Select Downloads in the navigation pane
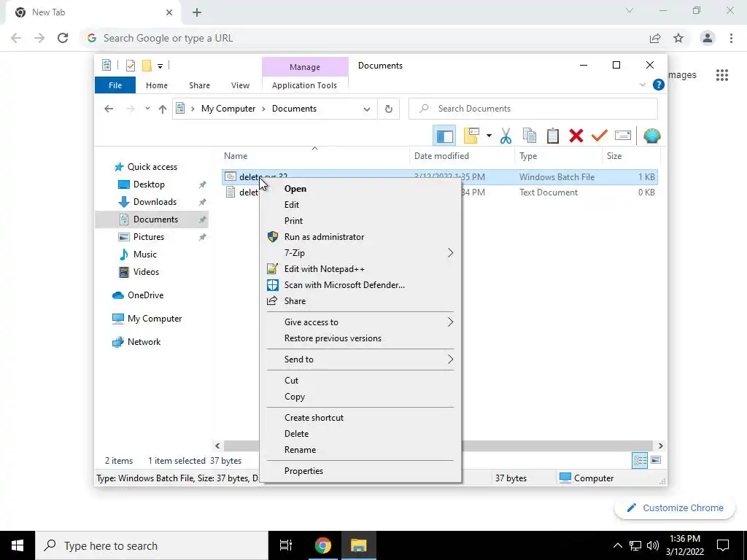Screen dimensions: 747x560 click(x=155, y=202)
